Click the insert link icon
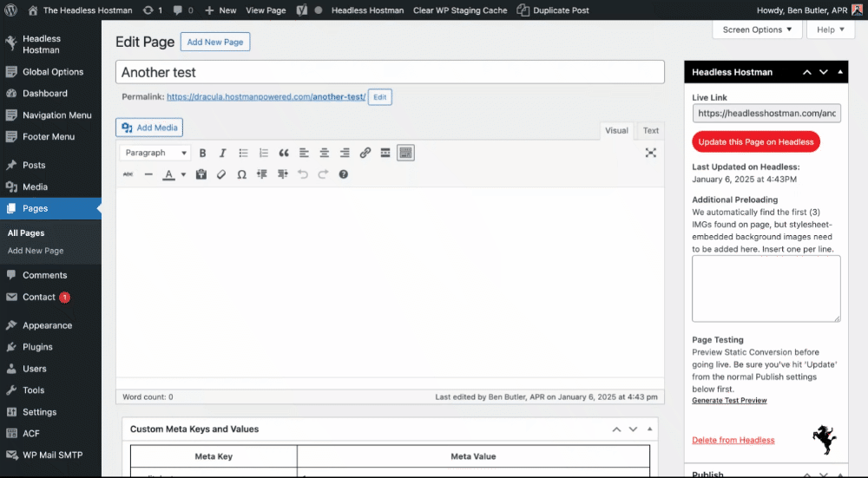The height and width of the screenshot is (478, 868). 365,153
